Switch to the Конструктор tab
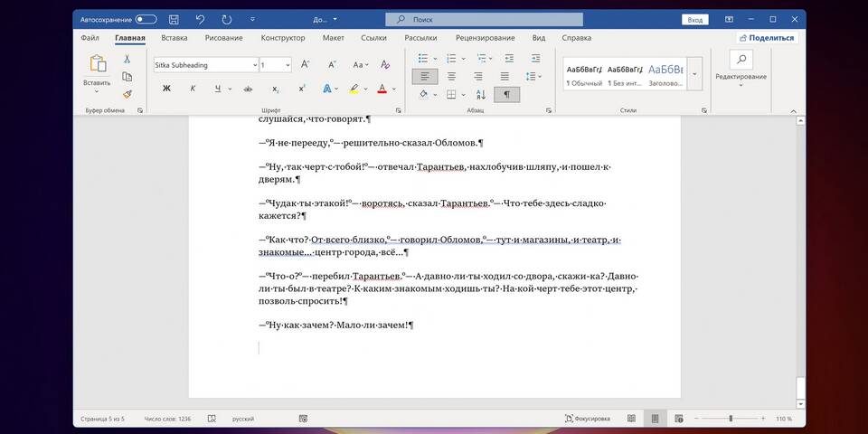The height and width of the screenshot is (434, 868). (x=283, y=38)
